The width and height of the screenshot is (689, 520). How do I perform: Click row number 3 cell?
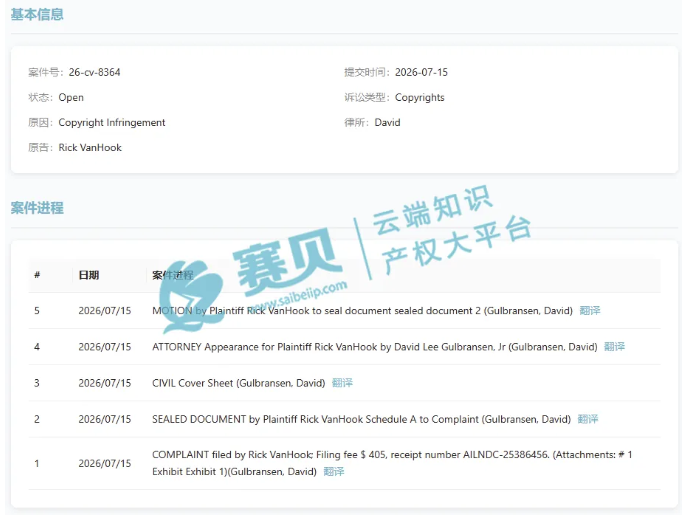coord(37,383)
